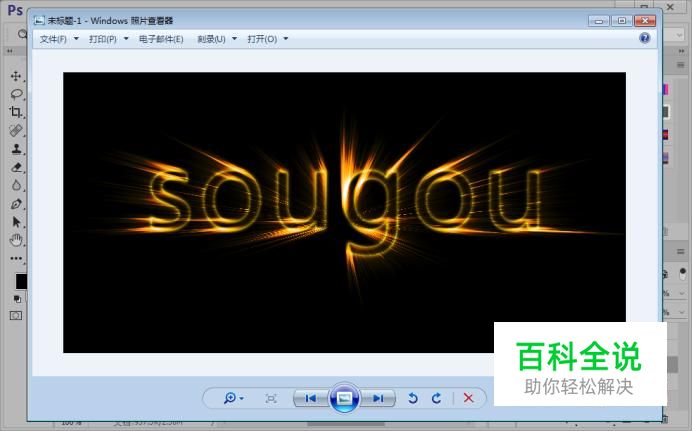Viewport: 692px width, 431px height.
Task: Open the three-dots edit toolbar option
Action: coord(16,259)
